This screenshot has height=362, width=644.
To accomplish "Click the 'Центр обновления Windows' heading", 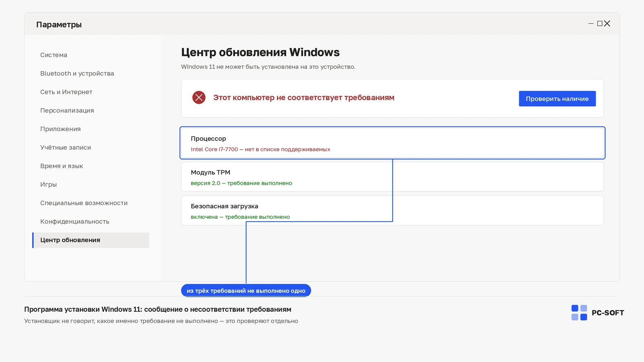I will [x=260, y=52].
